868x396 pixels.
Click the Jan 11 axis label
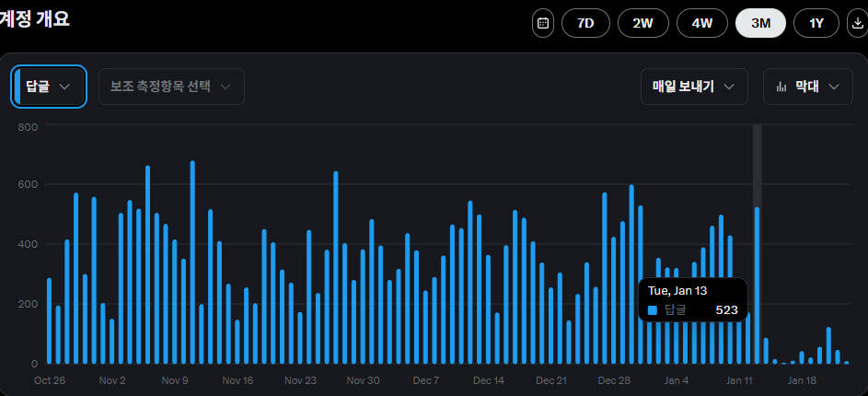pos(739,380)
